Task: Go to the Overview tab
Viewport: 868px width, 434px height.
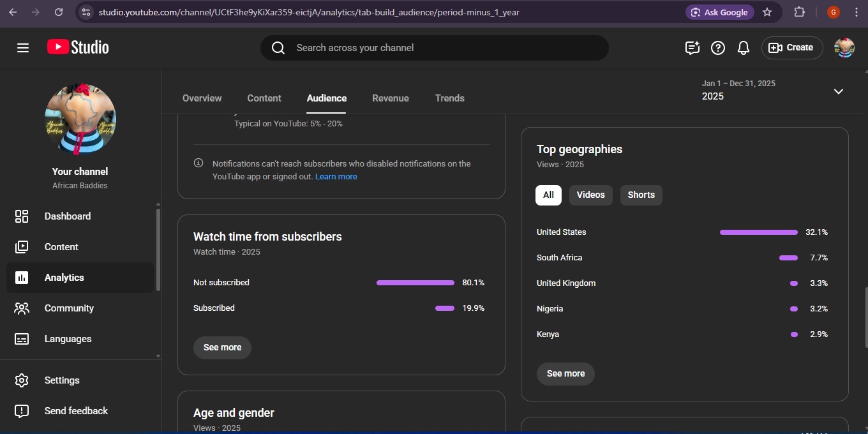Action: [202, 98]
